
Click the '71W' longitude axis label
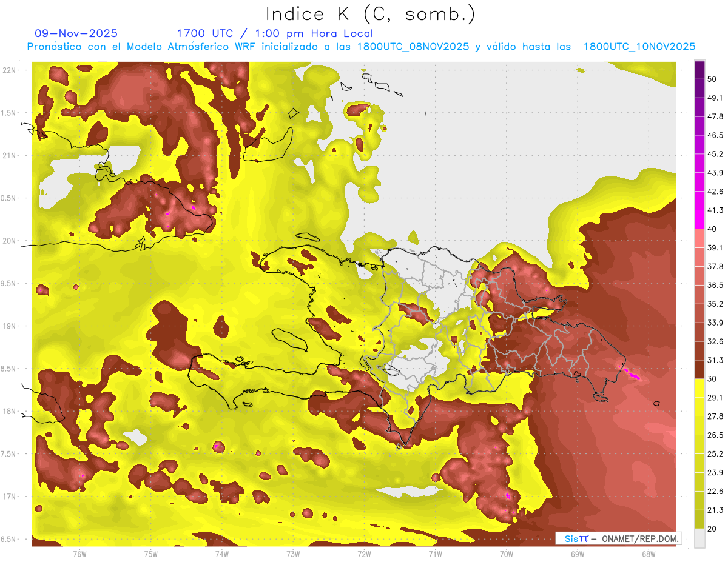click(435, 554)
